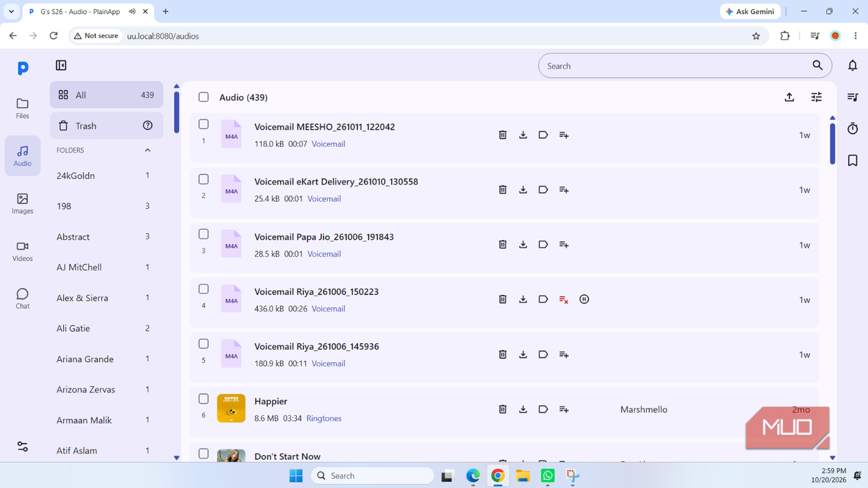Add tag to Voicemail Papa Jio
Image resolution: width=868 pixels, height=488 pixels.
(x=543, y=245)
